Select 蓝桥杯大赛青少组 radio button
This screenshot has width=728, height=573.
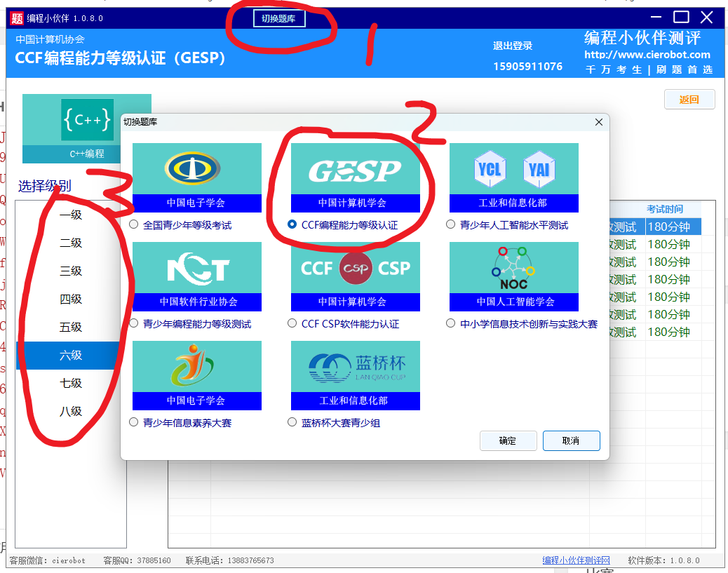(292, 422)
